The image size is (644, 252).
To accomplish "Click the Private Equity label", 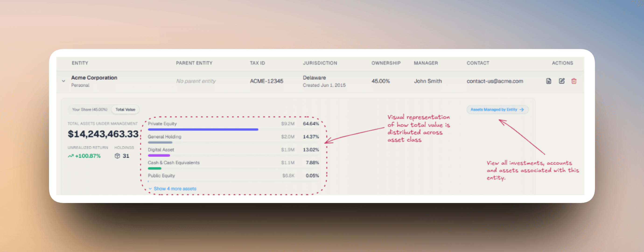I will click(x=162, y=124).
